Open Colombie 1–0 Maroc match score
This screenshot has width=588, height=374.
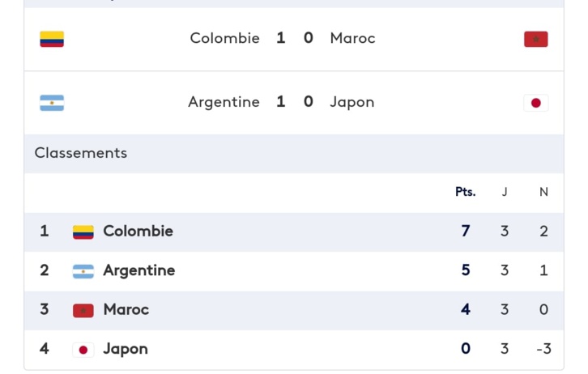tap(294, 38)
